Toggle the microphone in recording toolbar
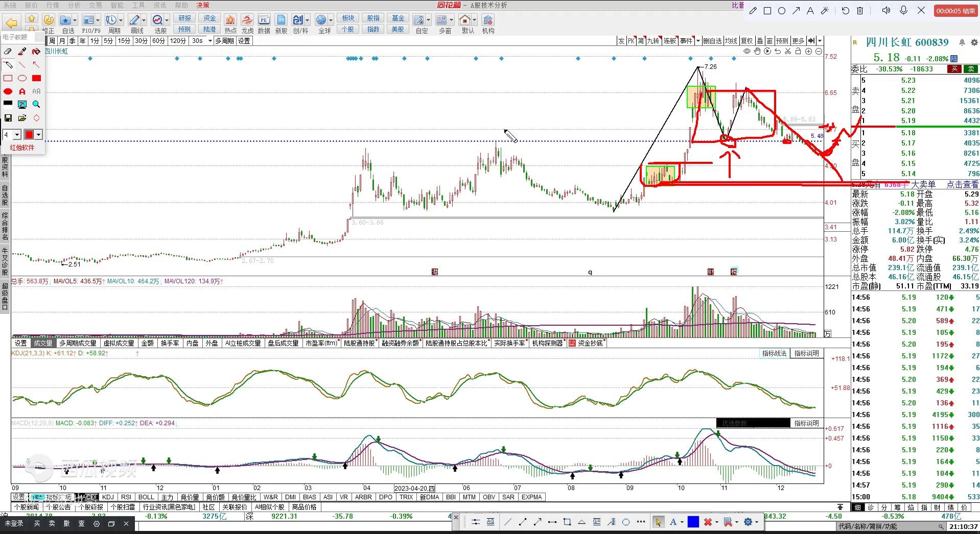980x534 pixels. click(903, 10)
